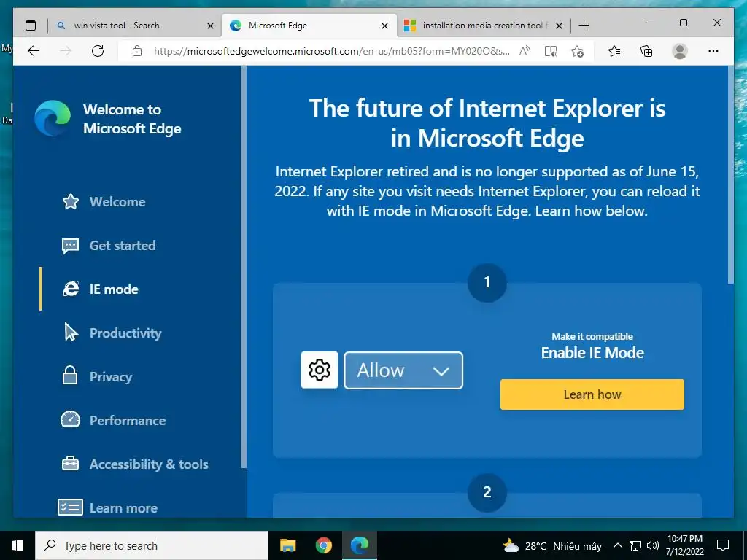Open File Explorer from taskbar

coord(287,545)
